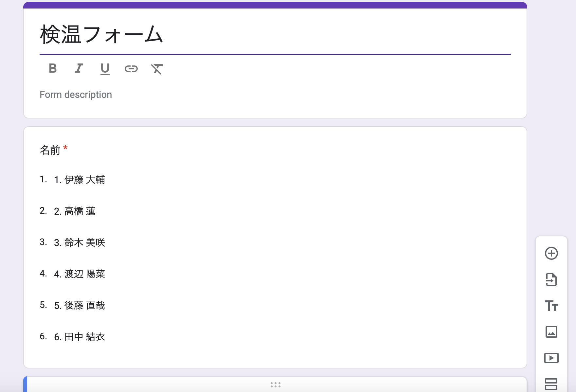Viewport: 576px width, 392px height.
Task: Add a new question with the plus icon
Action: 552,254
